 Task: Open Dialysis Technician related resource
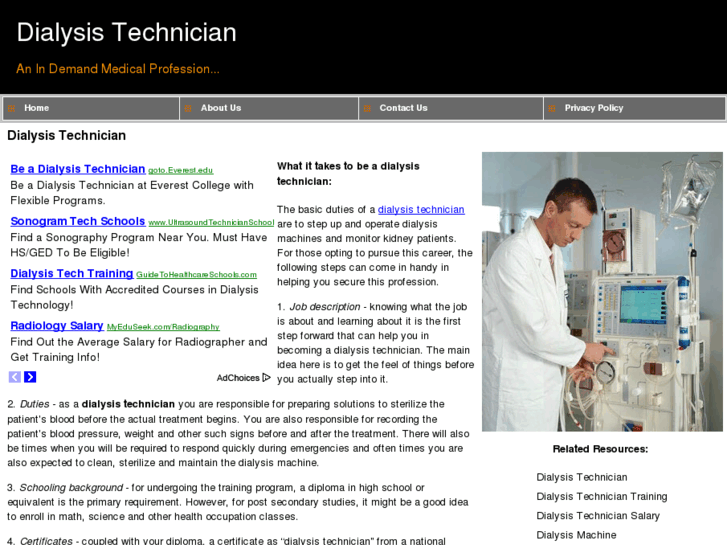point(582,477)
